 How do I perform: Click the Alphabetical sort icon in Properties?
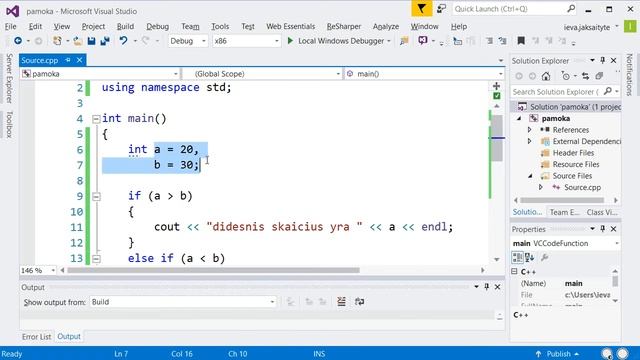coord(530,257)
